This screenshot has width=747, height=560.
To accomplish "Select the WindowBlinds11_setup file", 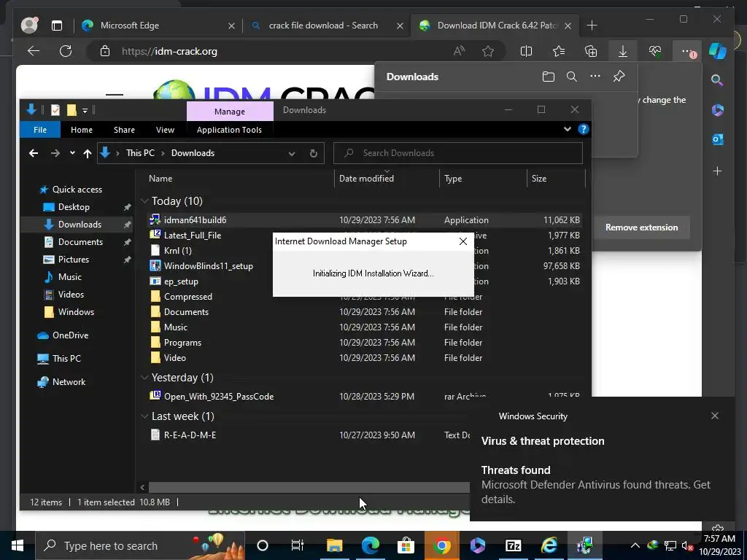I will coord(208,266).
